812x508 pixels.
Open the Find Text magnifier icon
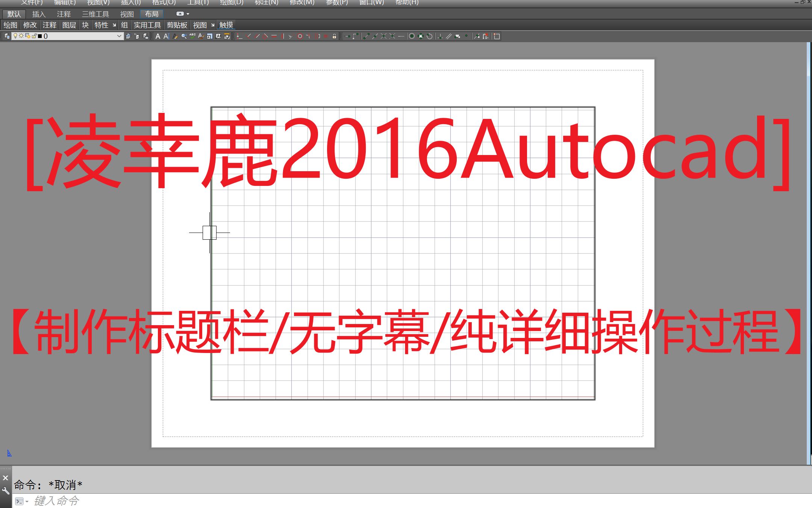point(184,36)
